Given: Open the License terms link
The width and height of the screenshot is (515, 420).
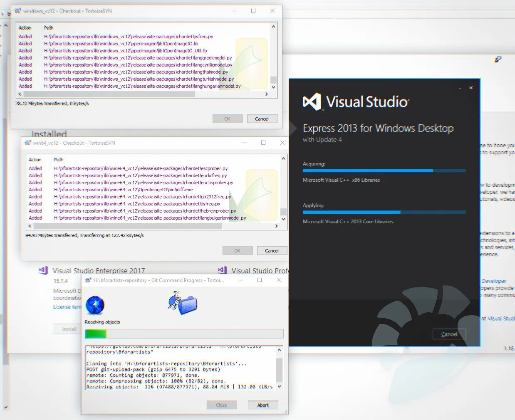Looking at the screenshot, I should coord(67,307).
